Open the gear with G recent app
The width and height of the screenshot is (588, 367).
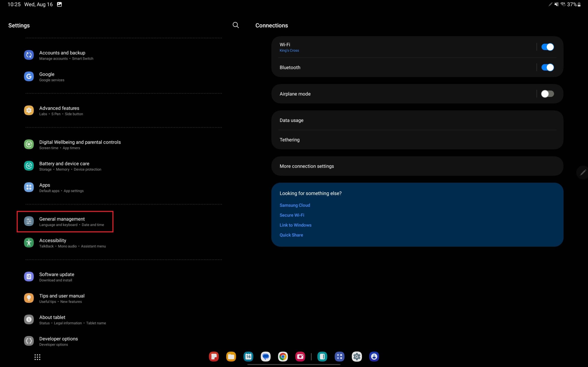pos(357,357)
